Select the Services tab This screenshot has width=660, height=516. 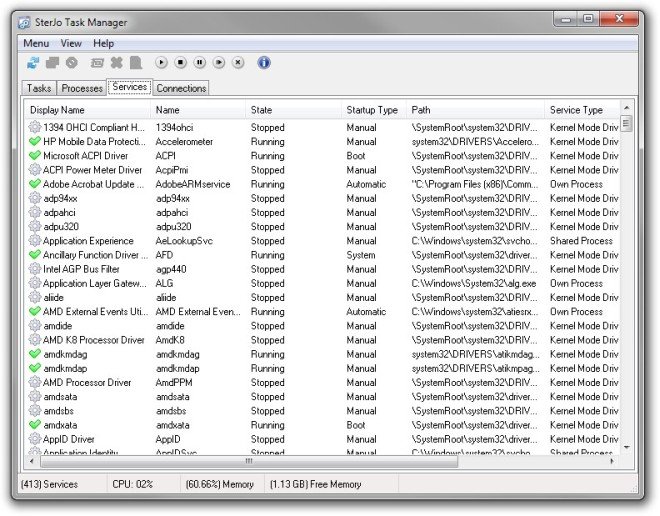pos(130,87)
